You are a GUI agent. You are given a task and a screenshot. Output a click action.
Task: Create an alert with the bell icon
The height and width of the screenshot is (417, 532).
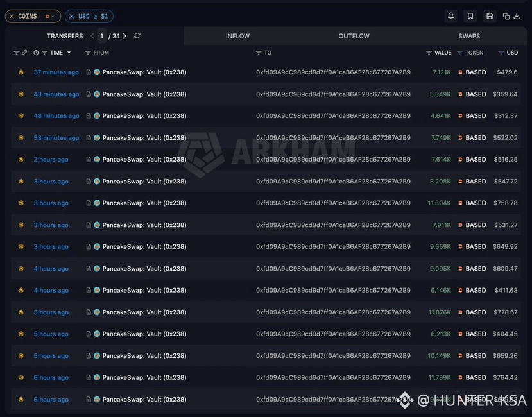tap(450, 16)
